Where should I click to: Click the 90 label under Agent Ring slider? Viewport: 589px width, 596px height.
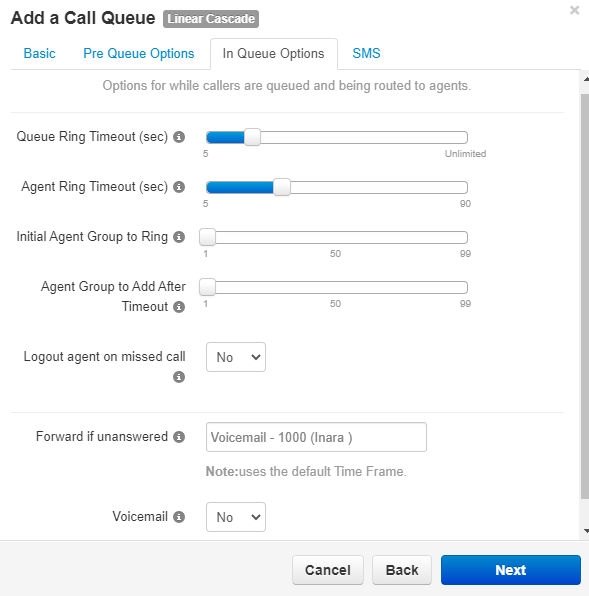(x=466, y=204)
